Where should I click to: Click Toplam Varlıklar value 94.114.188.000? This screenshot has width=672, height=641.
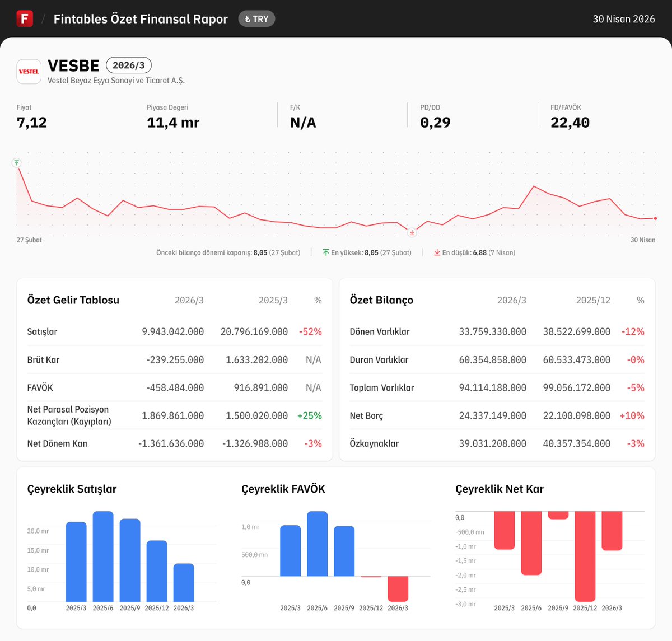pos(493,387)
